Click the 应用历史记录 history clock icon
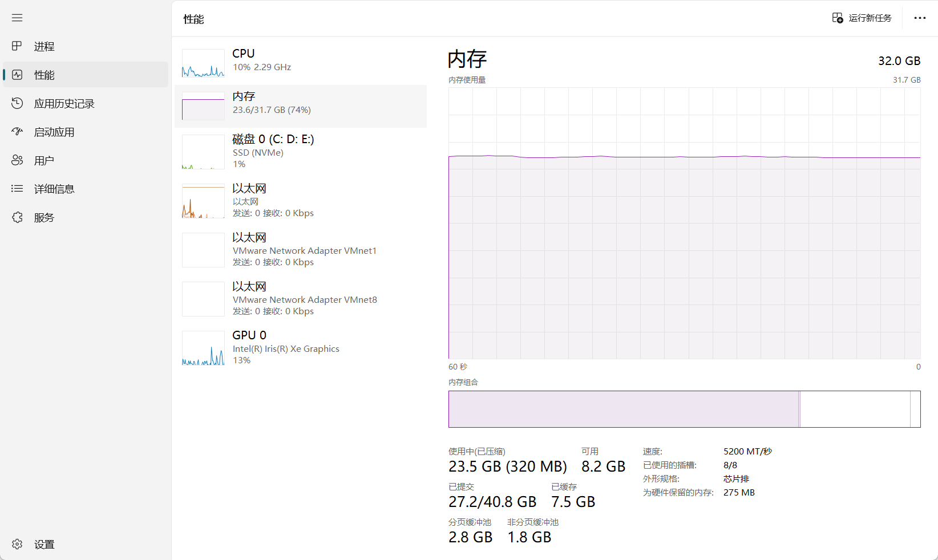938x560 pixels. point(17,103)
